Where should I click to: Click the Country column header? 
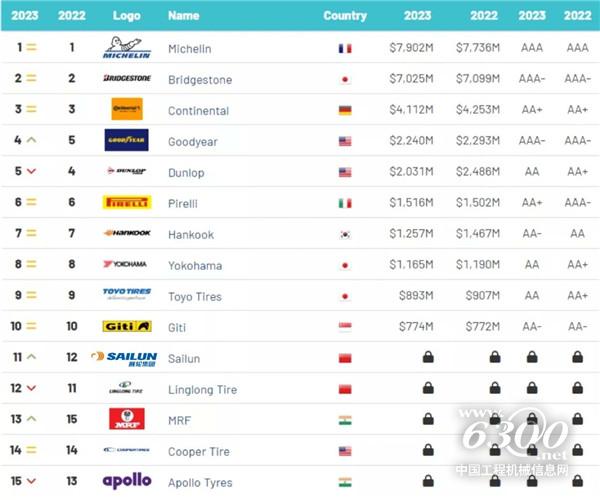click(345, 16)
